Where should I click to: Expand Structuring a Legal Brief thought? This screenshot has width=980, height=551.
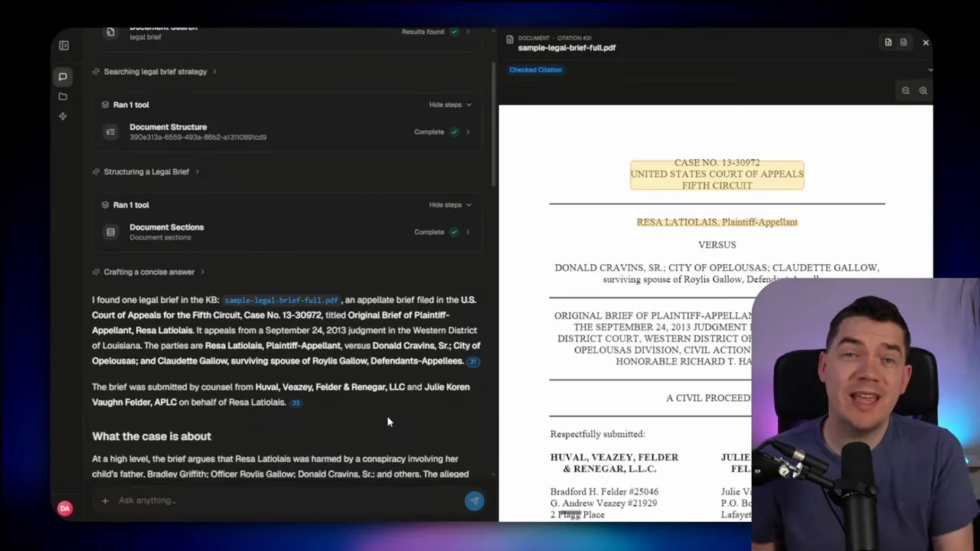point(145,172)
